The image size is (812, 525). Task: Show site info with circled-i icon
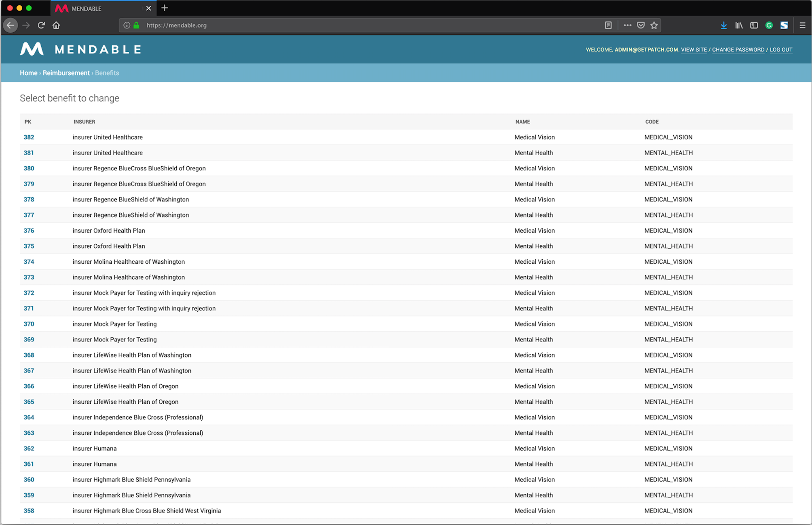(127, 25)
